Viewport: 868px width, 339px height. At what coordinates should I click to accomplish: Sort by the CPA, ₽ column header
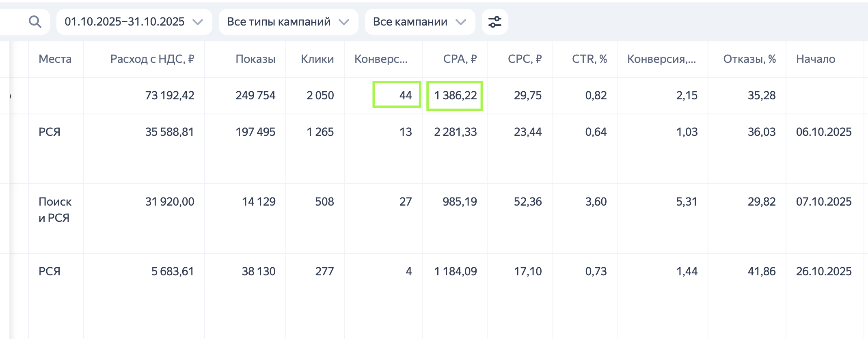pos(460,59)
